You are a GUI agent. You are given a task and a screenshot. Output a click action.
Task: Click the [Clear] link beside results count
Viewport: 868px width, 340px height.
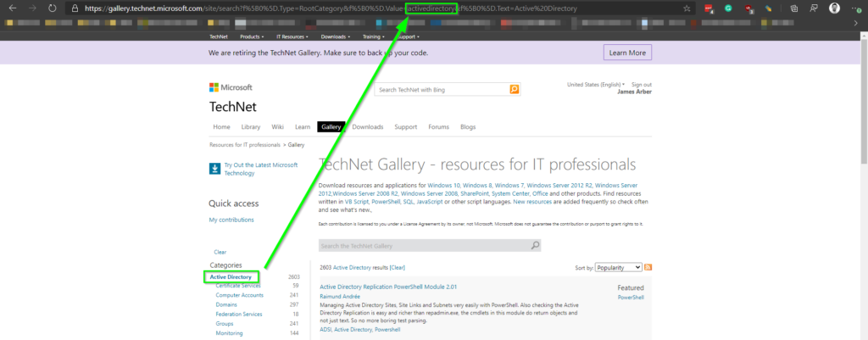(x=398, y=267)
